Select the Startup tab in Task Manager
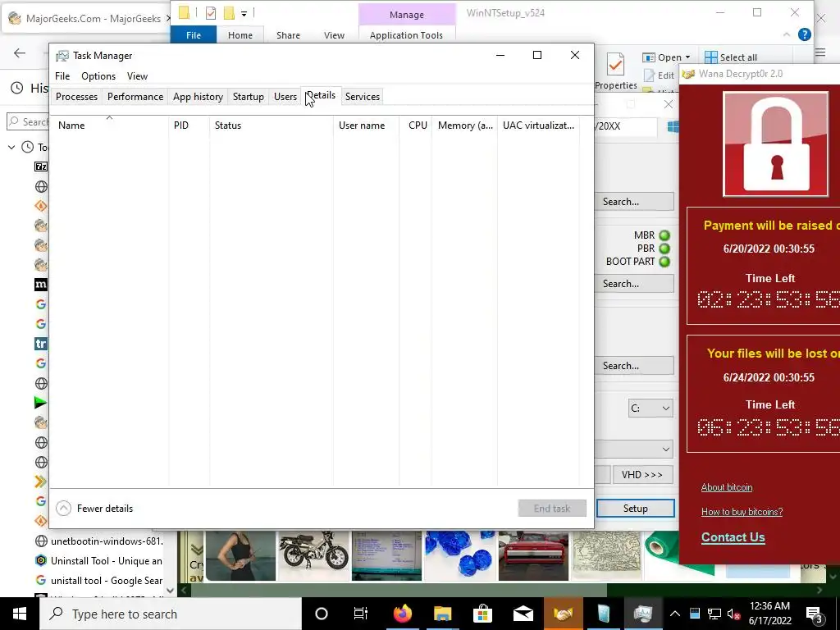840x630 pixels. point(248,97)
